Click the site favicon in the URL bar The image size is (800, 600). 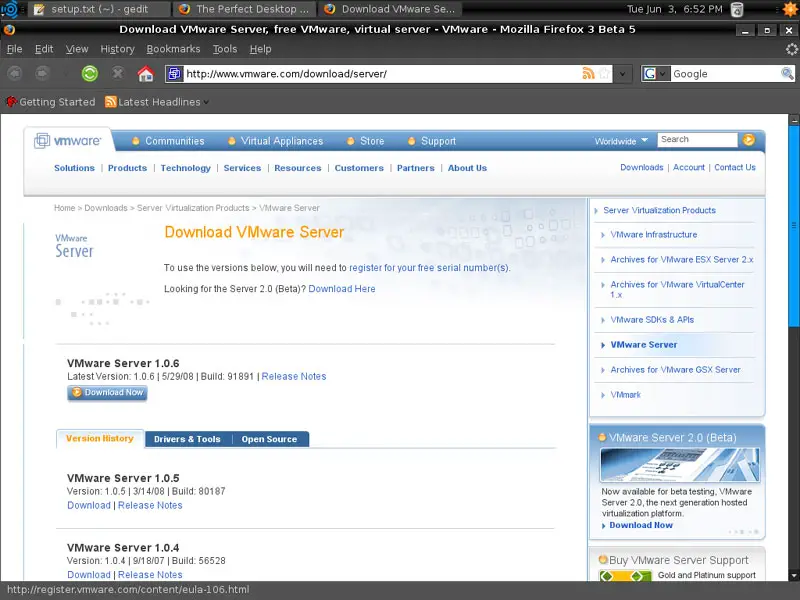[174, 73]
